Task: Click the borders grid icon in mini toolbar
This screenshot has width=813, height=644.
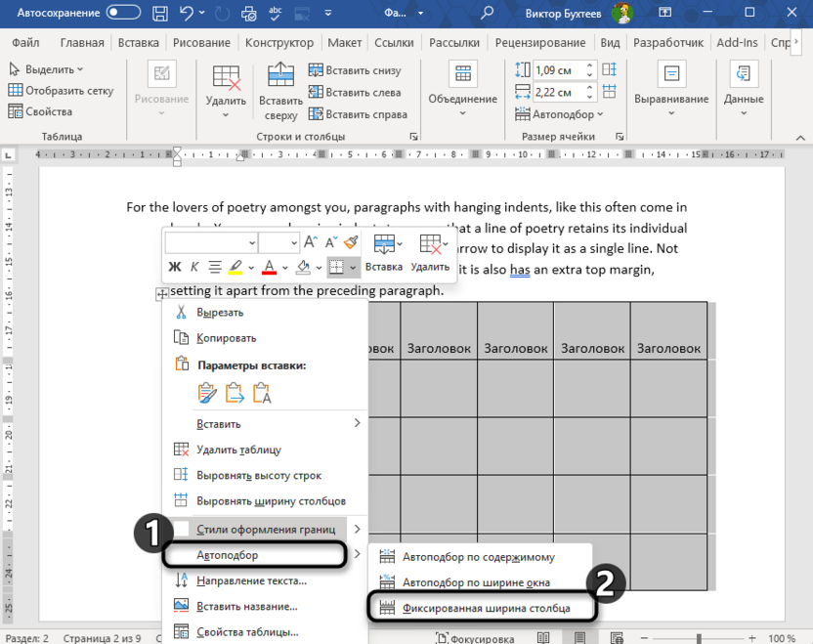Action: pyautogui.click(x=336, y=267)
